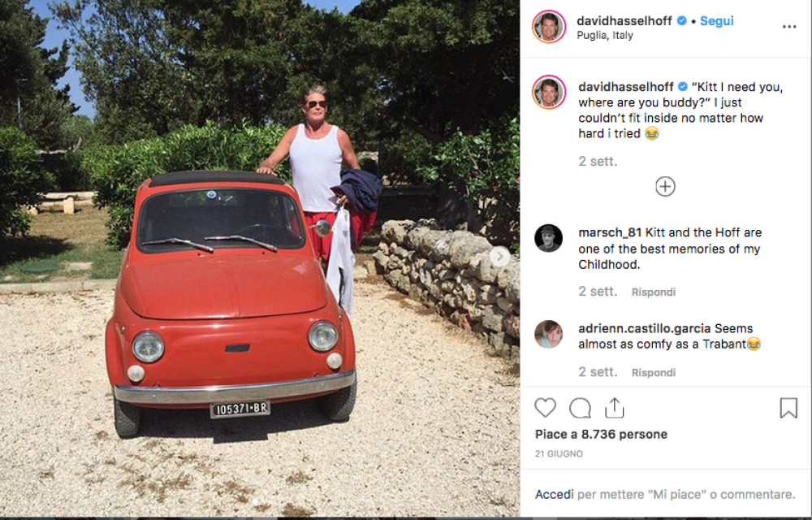Click the Segui follow button
812x520 pixels.
tap(716, 21)
